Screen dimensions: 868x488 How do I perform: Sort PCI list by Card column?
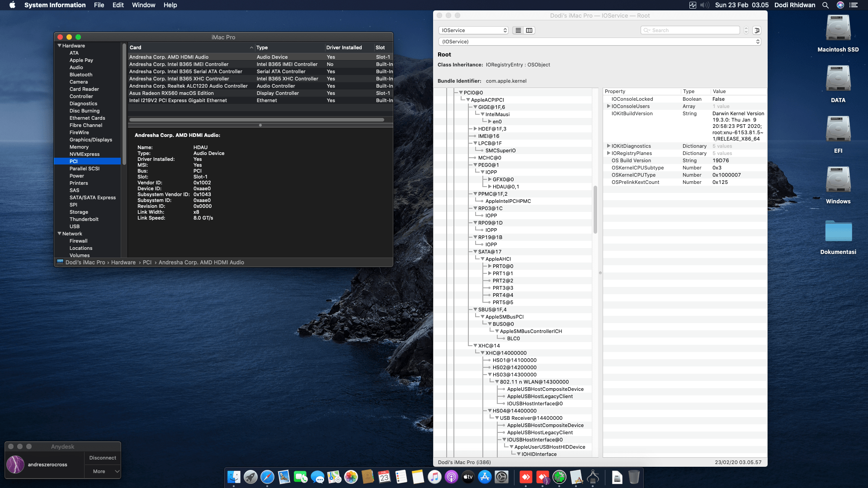[x=191, y=47]
